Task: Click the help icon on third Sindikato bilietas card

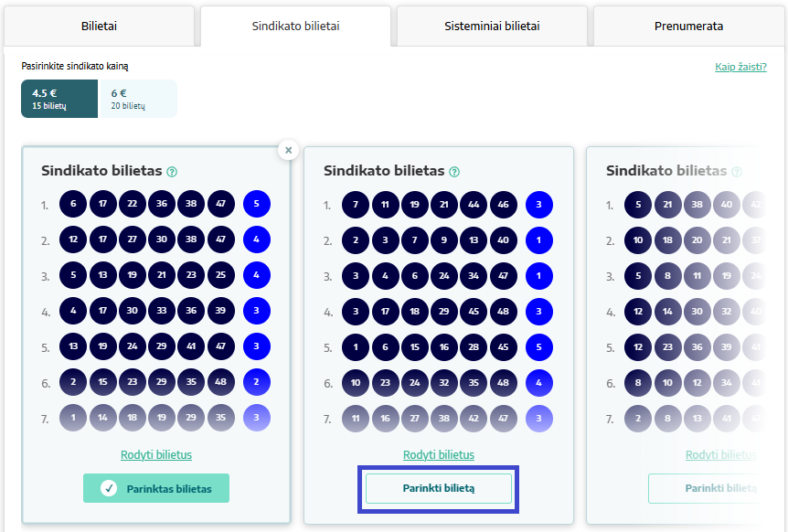Action: tap(737, 172)
